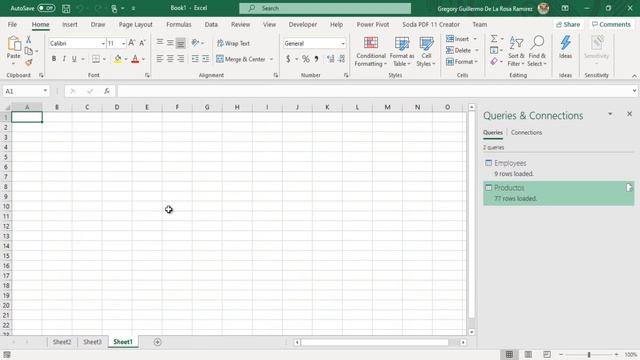This screenshot has width=640, height=360.
Task: Select the Productos query
Action: (559, 193)
